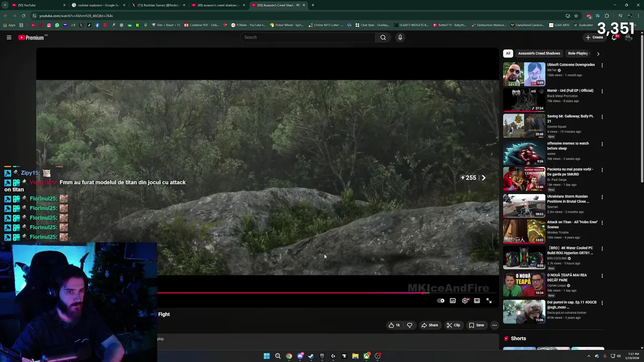
Task: Open options for Nornir - Urd video
Action: 602,92
